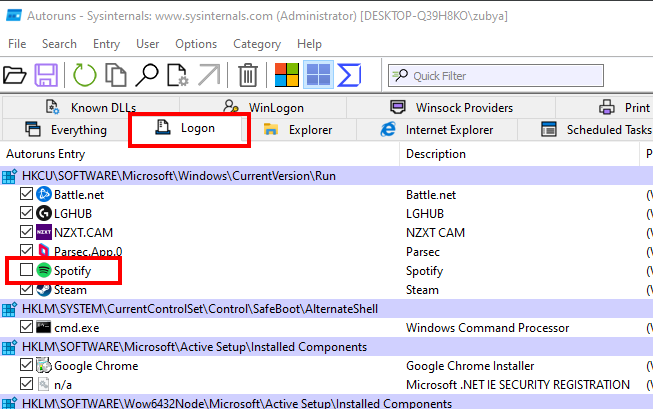Viewport: 653px width, 409px height.
Task: Uncheck the Battle.net autorun checkbox
Action: click(26, 194)
